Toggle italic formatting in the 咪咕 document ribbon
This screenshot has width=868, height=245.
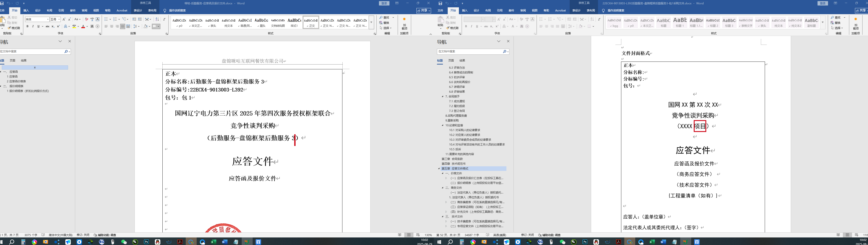coord(33,26)
